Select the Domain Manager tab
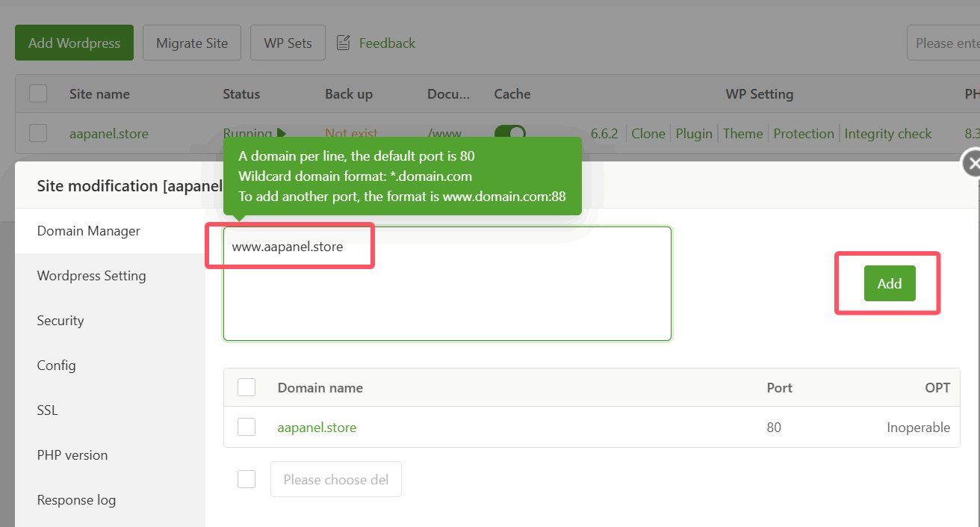Image resolution: width=980 pixels, height=527 pixels. click(x=110, y=231)
